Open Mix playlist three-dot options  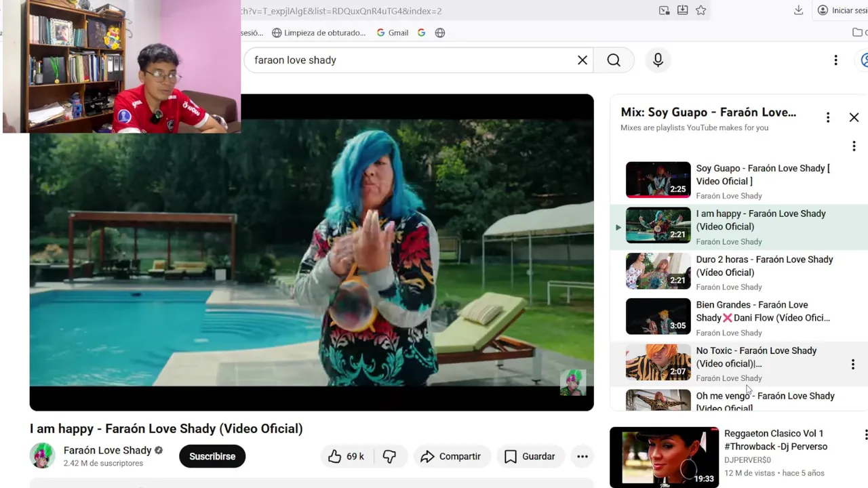(x=827, y=117)
